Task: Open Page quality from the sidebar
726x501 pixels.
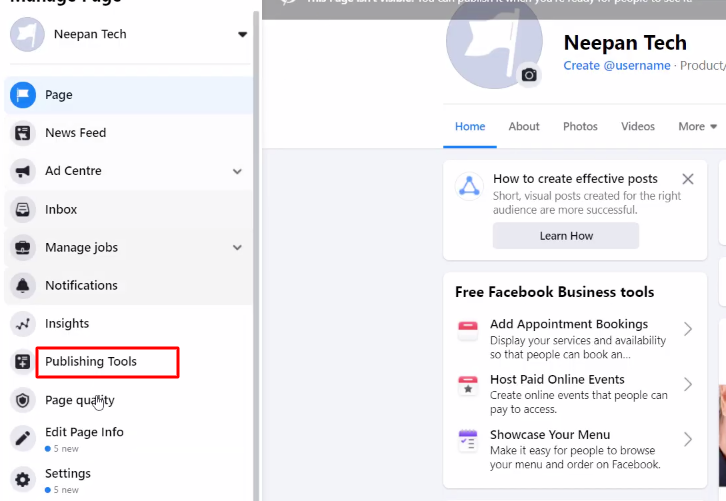Action: point(129,400)
